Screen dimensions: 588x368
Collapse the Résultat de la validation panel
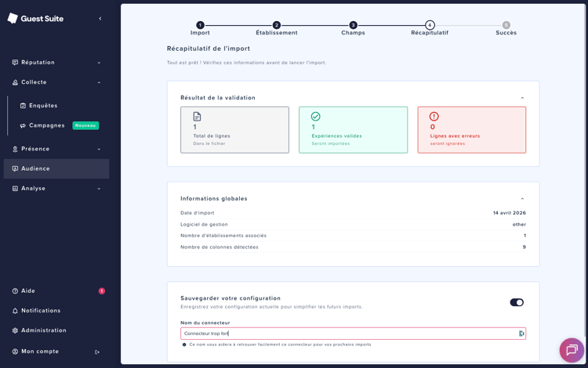tap(522, 98)
